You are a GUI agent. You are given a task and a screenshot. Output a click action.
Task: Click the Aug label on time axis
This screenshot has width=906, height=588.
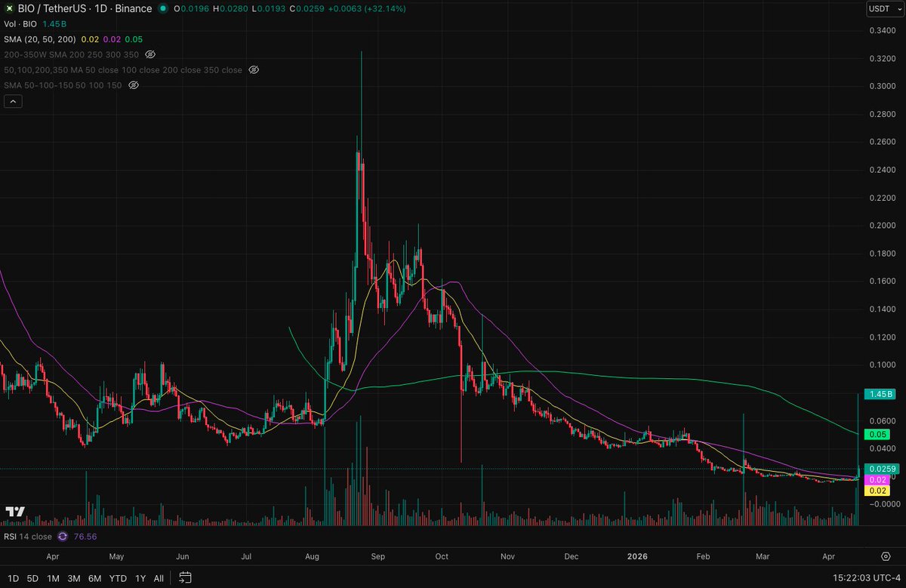pyautogui.click(x=313, y=556)
